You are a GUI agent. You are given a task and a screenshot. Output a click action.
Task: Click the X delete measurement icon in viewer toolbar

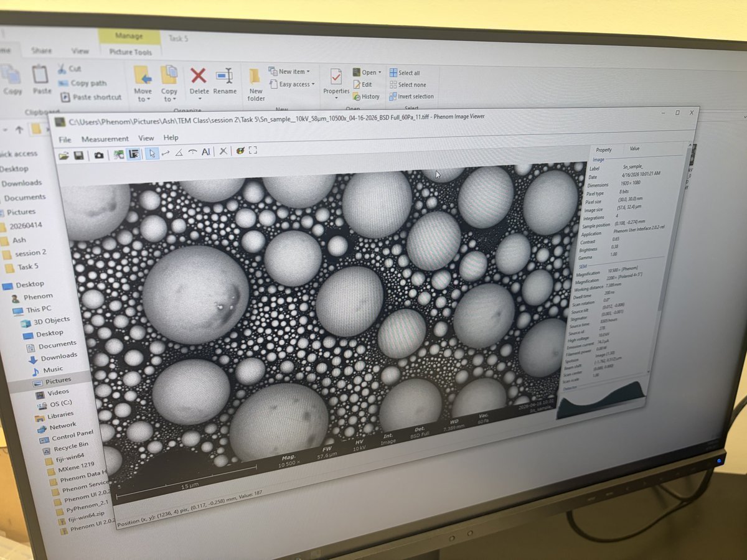(223, 151)
